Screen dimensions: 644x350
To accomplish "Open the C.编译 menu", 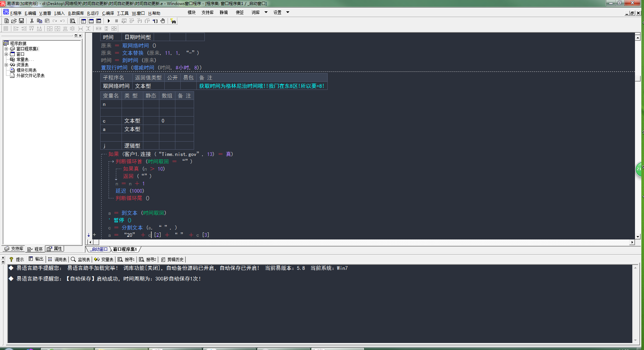I will coord(108,13).
